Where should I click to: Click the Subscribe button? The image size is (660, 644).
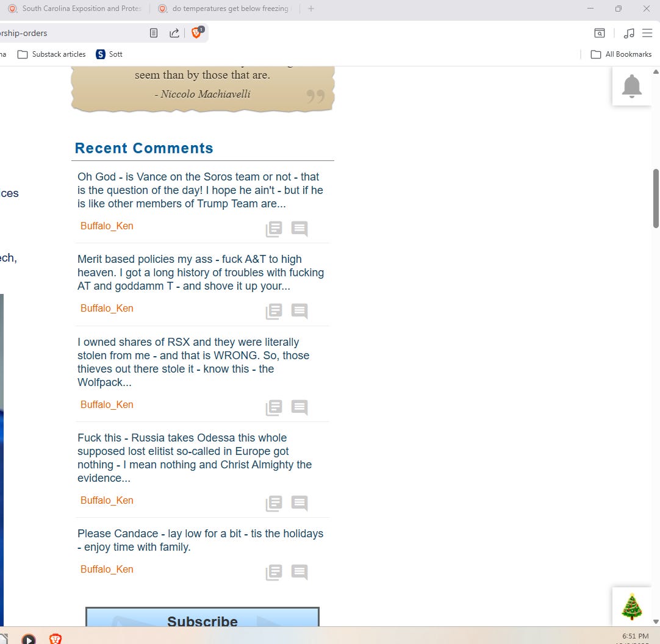(203, 617)
